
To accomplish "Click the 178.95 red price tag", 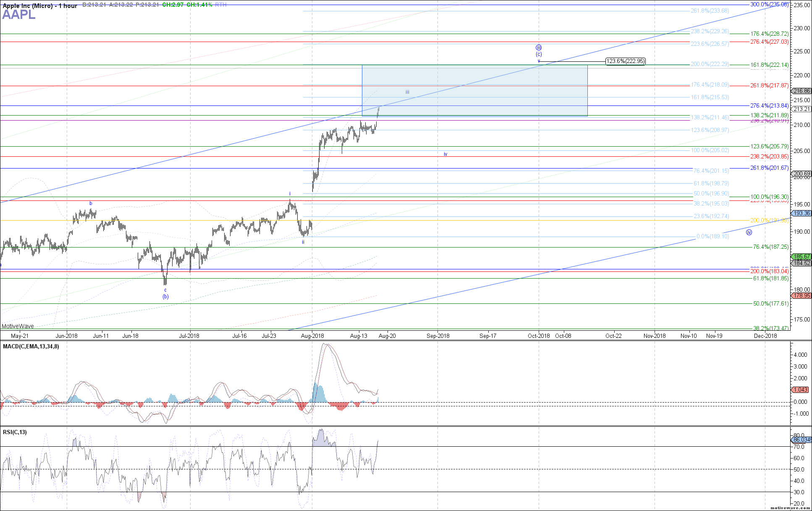I will (802, 295).
